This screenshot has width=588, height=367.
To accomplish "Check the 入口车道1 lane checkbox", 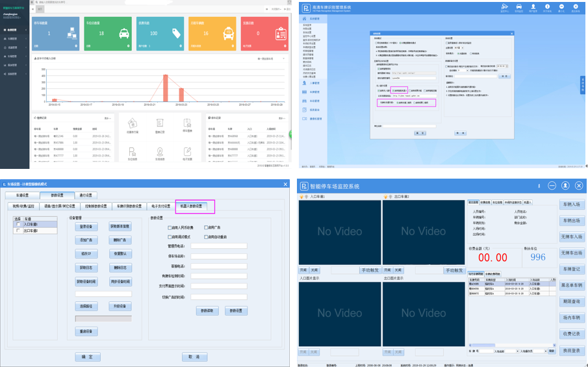I will click(x=18, y=225).
